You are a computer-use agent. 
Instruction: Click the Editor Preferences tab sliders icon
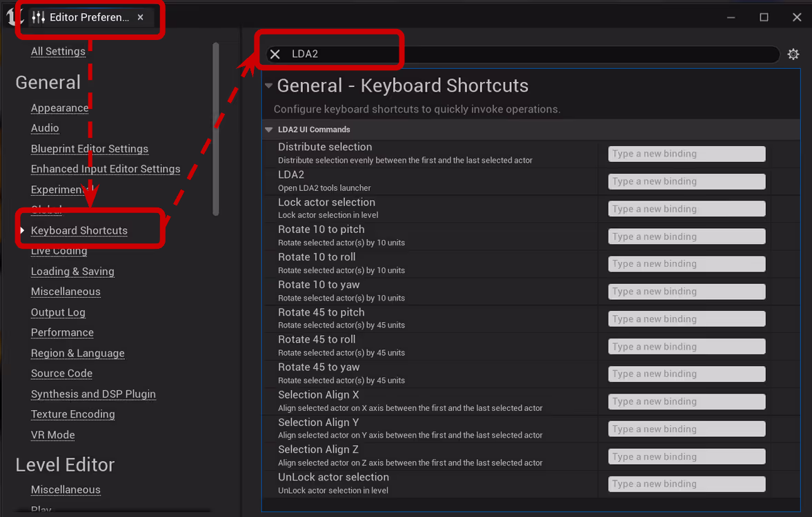coord(39,18)
